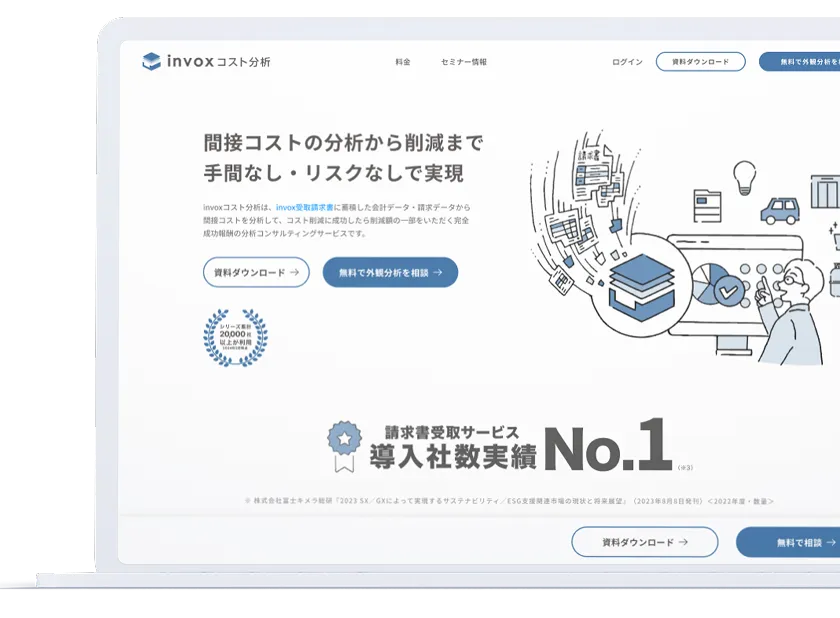
Task: Click the pie chart checkmark graphic
Action: 717,284
